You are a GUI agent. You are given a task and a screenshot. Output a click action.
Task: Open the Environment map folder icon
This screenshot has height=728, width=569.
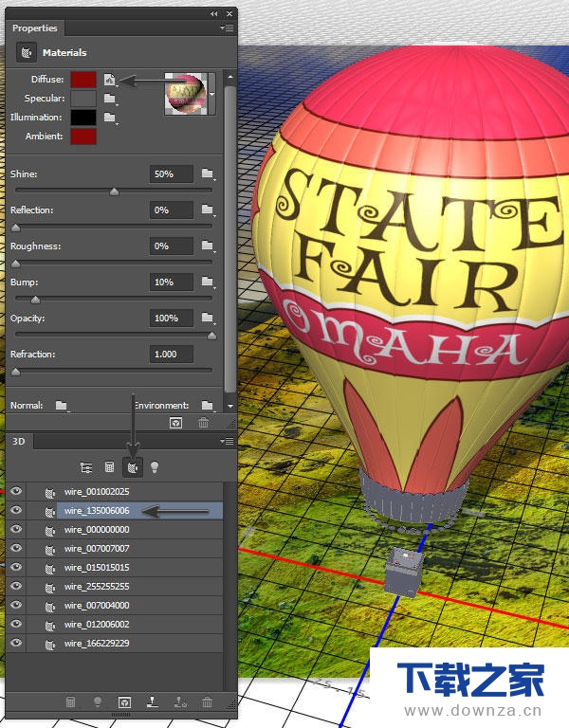pyautogui.click(x=208, y=406)
